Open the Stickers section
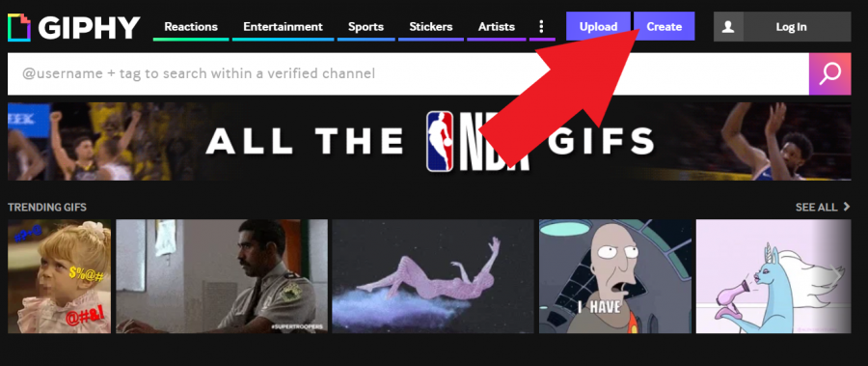This screenshot has height=366, width=868. pyautogui.click(x=431, y=27)
